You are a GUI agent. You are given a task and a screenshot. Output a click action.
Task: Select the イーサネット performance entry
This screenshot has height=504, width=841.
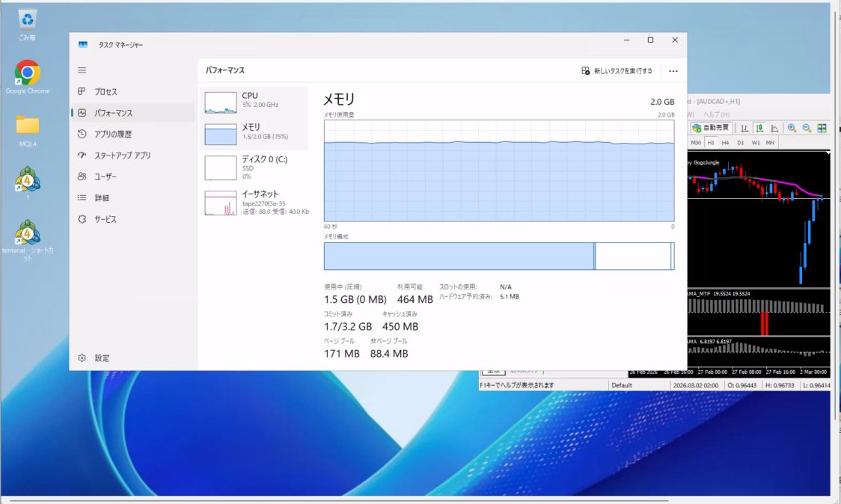point(254,202)
